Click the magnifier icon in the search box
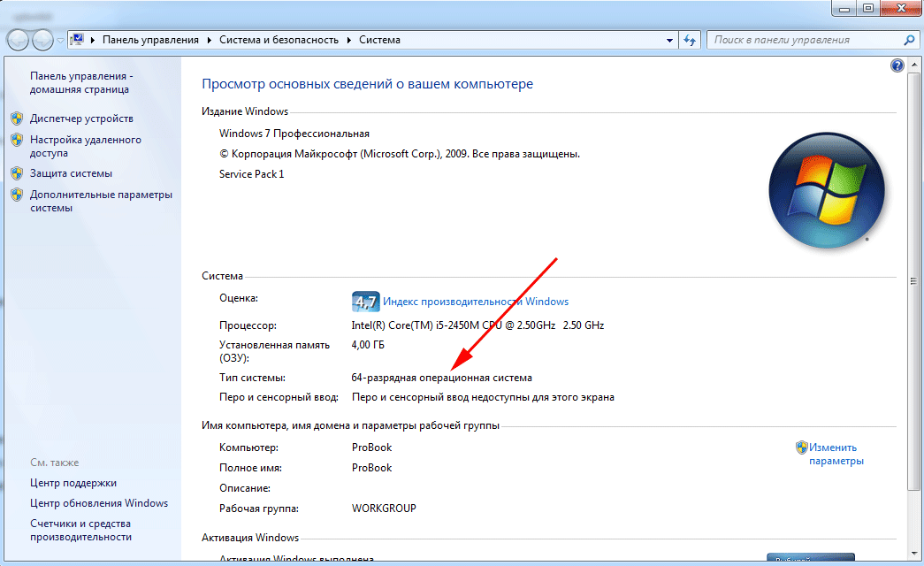The height and width of the screenshot is (566, 924). point(909,40)
